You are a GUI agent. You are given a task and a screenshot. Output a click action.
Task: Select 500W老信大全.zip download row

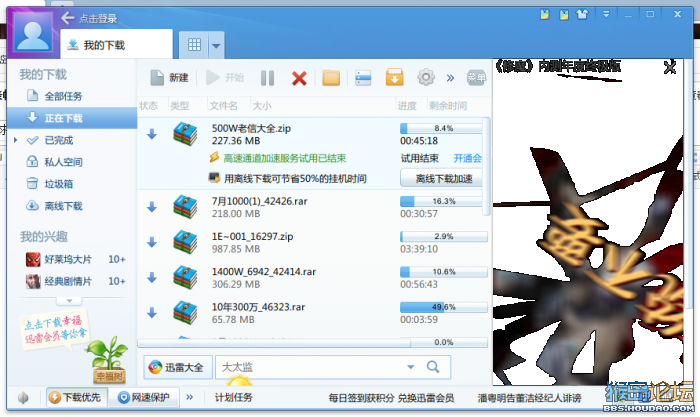311,154
